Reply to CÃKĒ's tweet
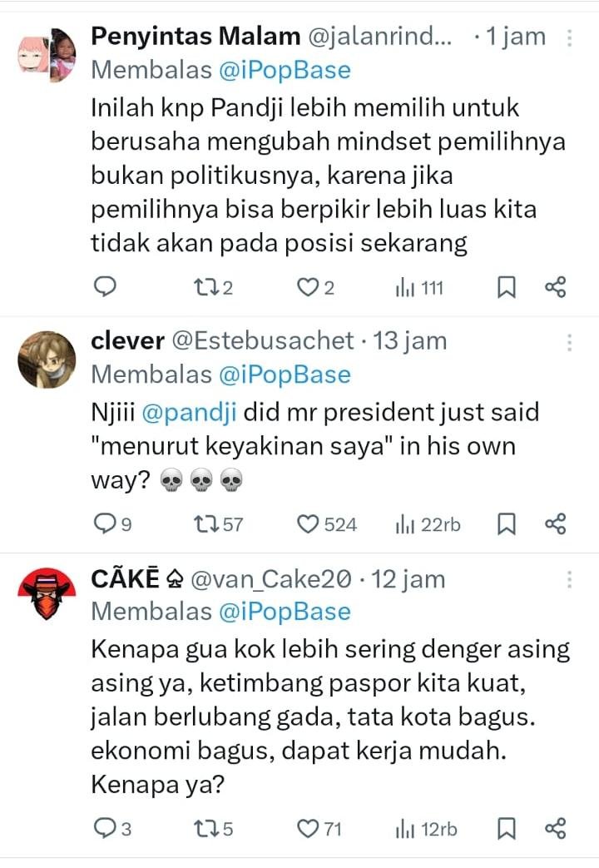Screen dimensions: 599x868 pos(104,828)
